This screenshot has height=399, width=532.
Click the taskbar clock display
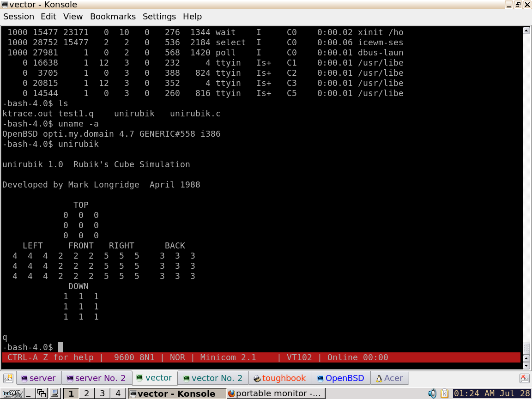point(492,393)
